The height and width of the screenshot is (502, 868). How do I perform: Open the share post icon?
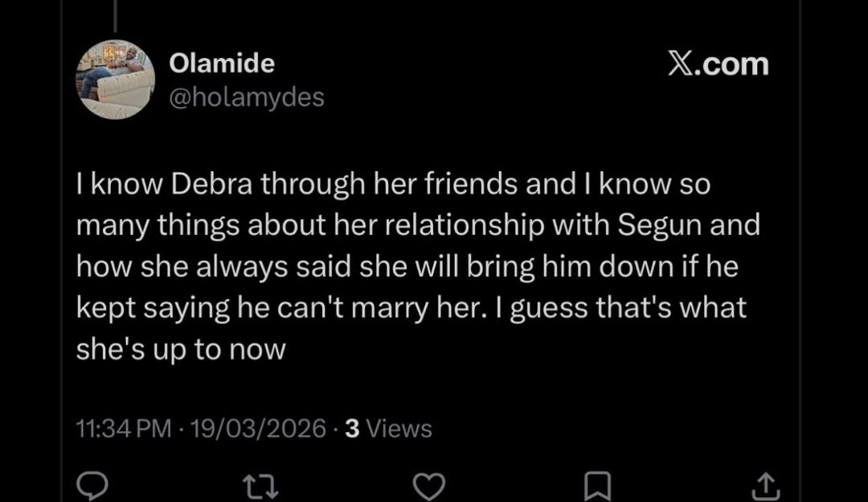764,486
